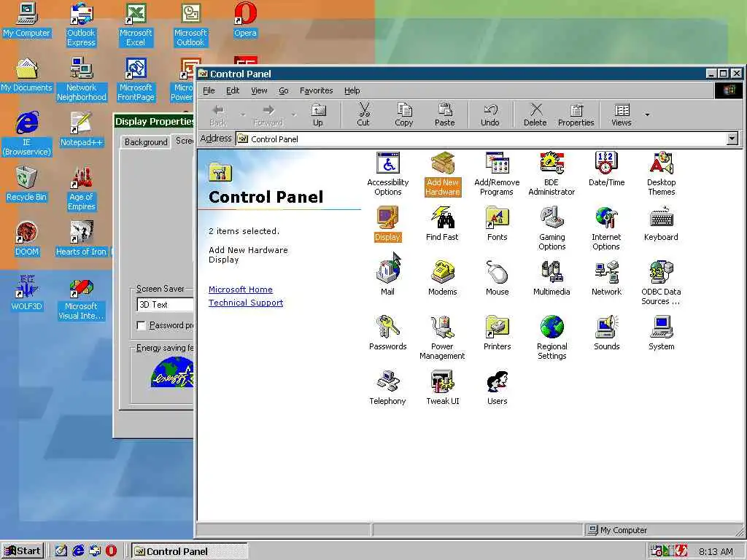Open the Mouse applet
747x560 pixels.
point(497,279)
